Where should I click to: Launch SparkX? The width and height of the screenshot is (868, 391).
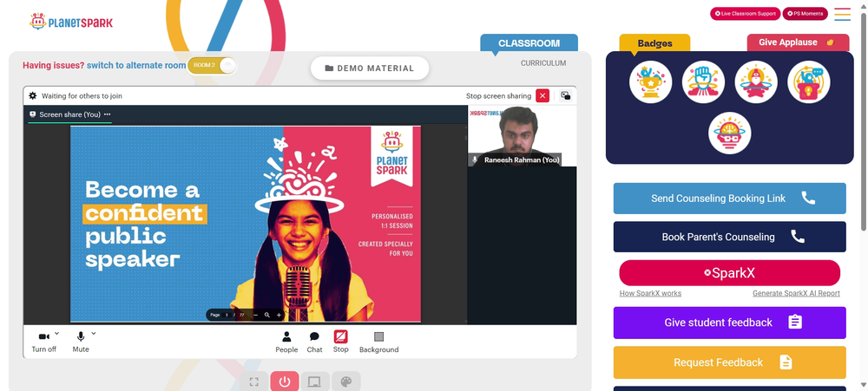(730, 273)
